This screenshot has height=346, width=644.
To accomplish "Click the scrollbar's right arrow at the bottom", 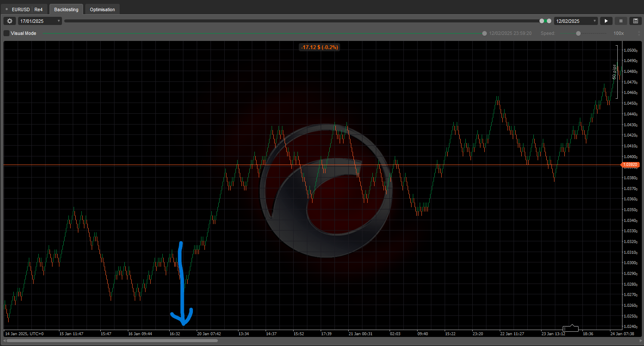I will pos(641,340).
